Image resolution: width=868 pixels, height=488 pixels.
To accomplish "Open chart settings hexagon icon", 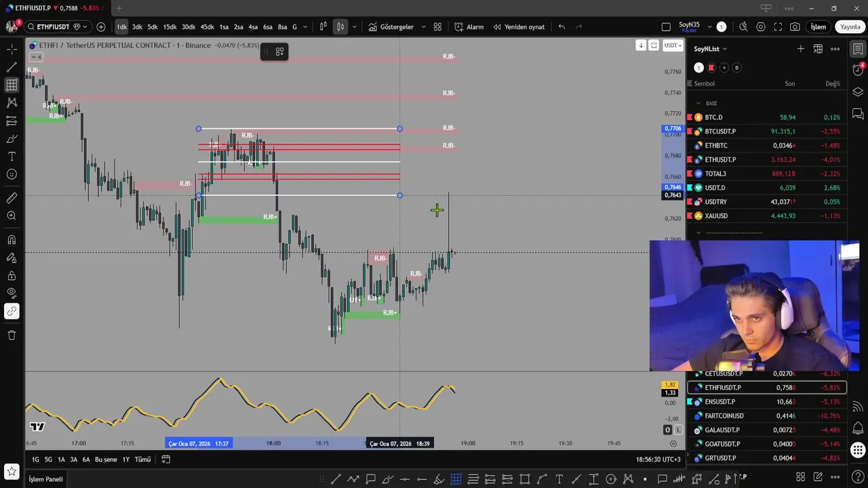I will pyautogui.click(x=761, y=27).
